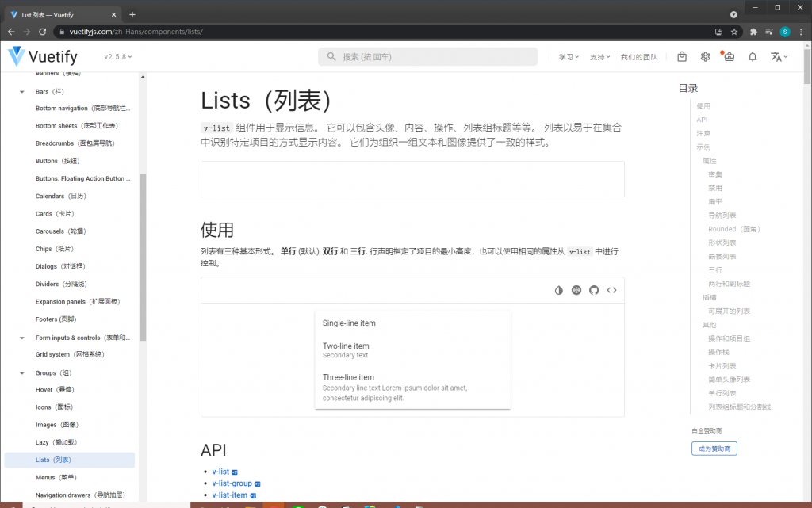The height and width of the screenshot is (508, 812).
Task: View site lock information icon
Action: 62,32
